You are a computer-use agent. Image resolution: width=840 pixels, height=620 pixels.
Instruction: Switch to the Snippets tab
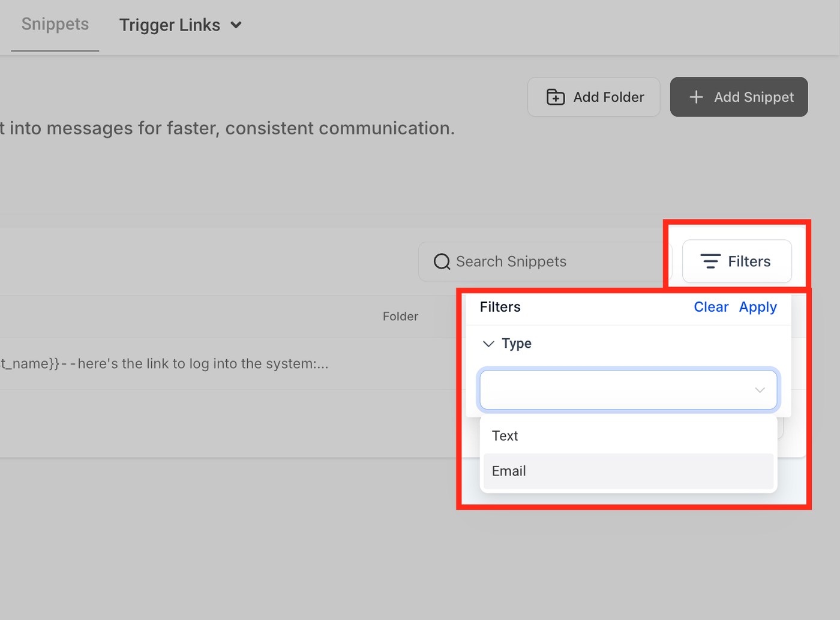[x=55, y=25]
